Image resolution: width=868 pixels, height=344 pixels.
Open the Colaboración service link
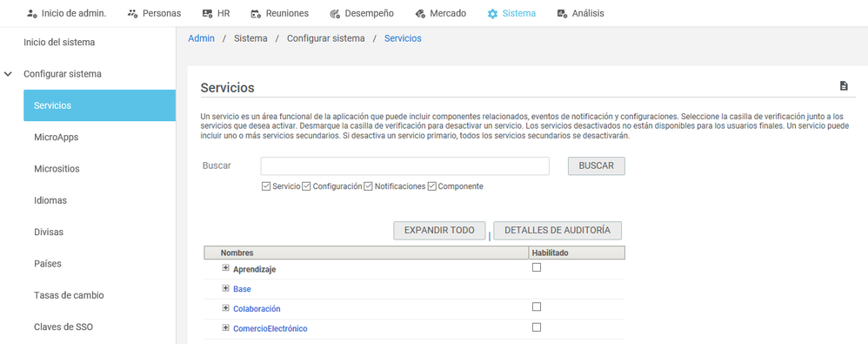257,308
